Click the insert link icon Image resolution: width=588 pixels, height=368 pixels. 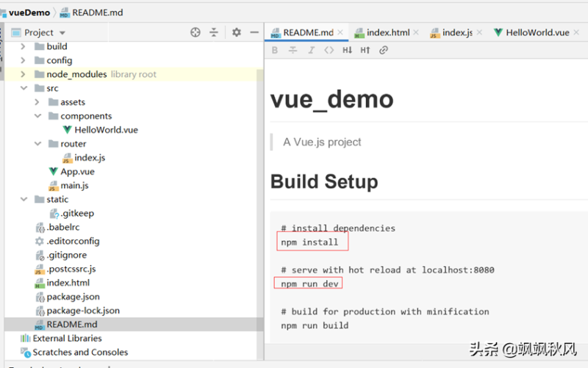383,51
